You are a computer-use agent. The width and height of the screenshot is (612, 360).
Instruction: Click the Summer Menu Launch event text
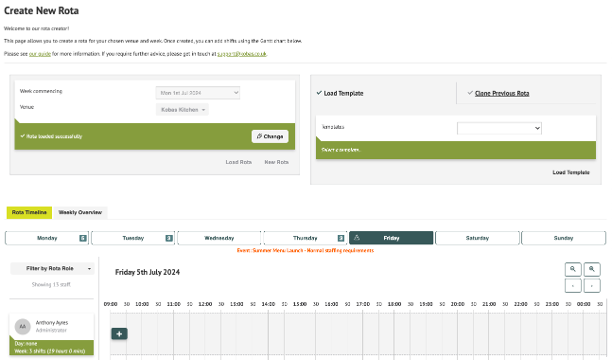[305, 250]
